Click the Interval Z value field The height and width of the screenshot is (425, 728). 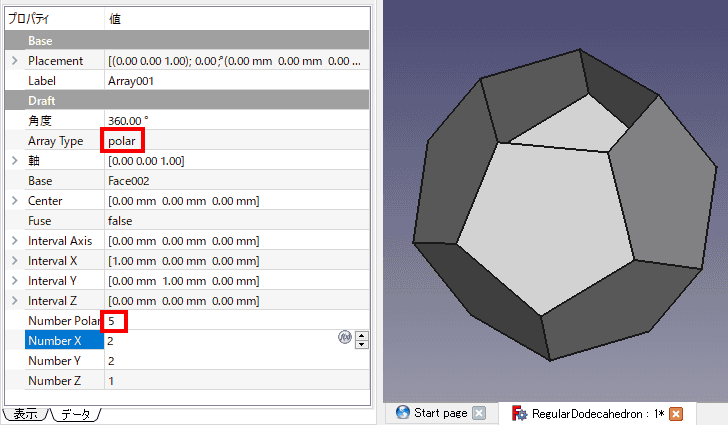[237, 301]
